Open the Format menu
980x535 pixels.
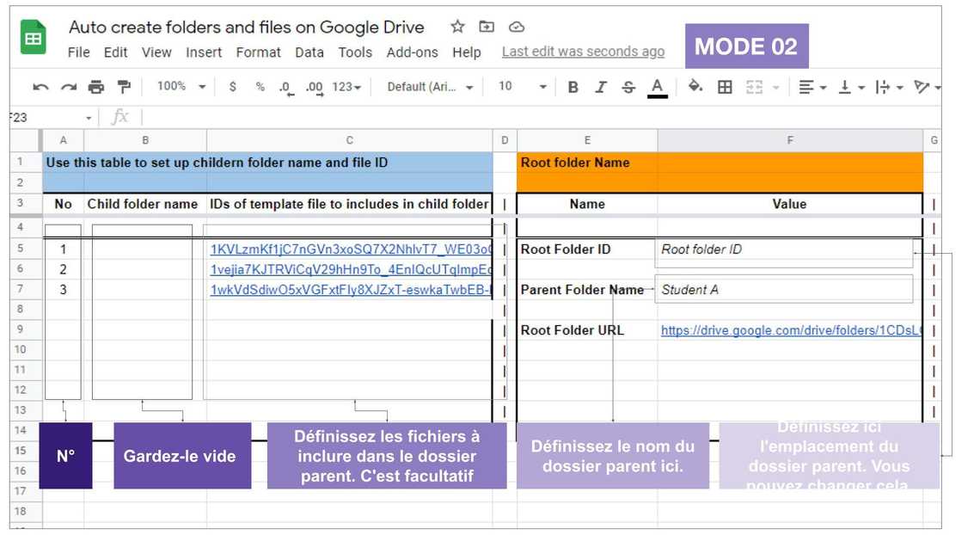pyautogui.click(x=258, y=52)
